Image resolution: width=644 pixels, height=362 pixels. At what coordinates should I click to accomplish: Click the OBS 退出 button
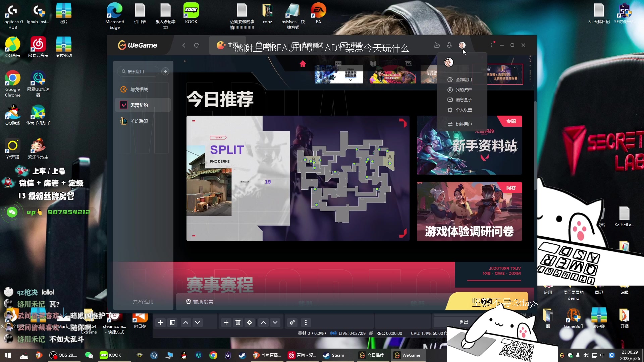coord(464,322)
